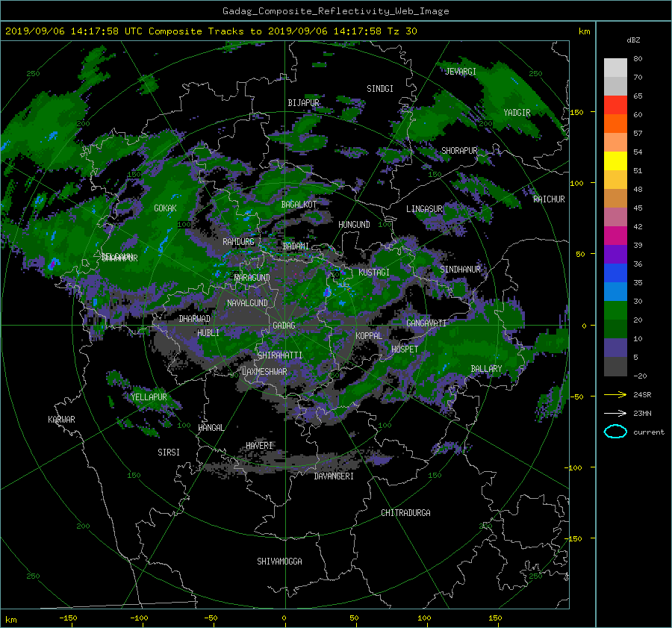Click the GANGAVATI city label
This screenshot has width=672, height=628.
tap(426, 323)
